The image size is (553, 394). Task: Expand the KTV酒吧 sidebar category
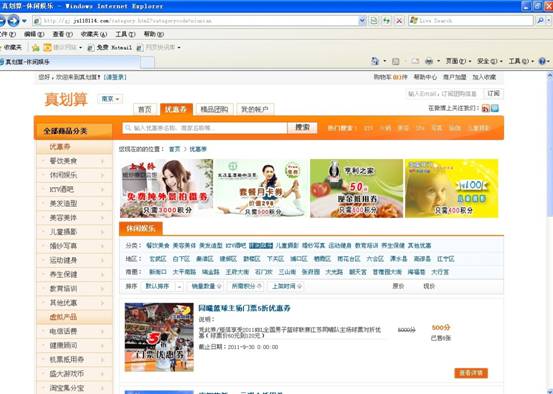tap(74, 189)
